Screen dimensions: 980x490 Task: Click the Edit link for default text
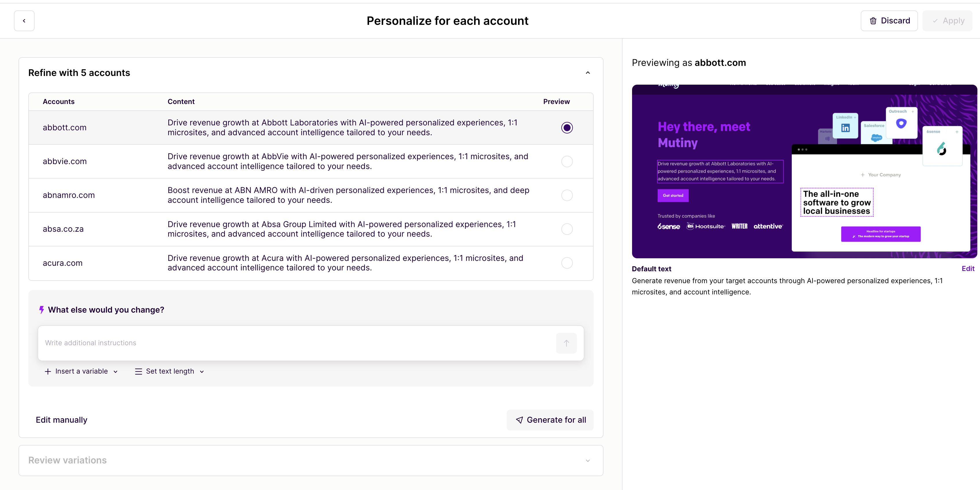coord(968,269)
